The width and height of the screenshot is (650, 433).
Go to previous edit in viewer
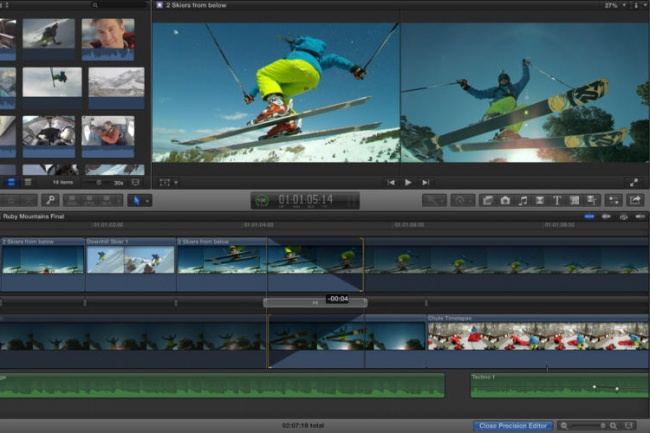[x=390, y=182]
